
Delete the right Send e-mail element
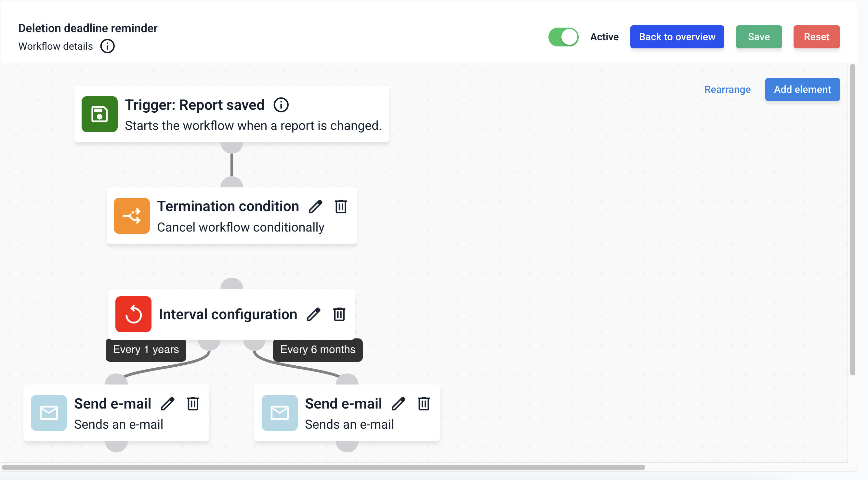[424, 404]
